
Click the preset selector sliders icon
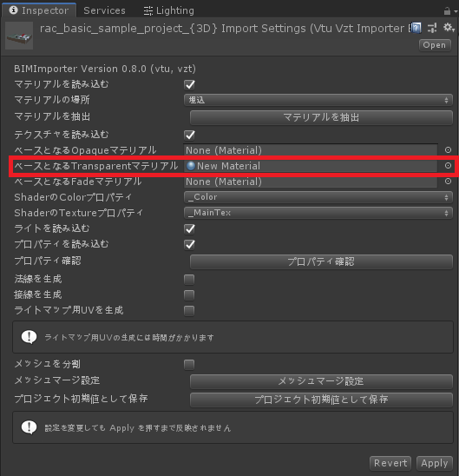432,28
